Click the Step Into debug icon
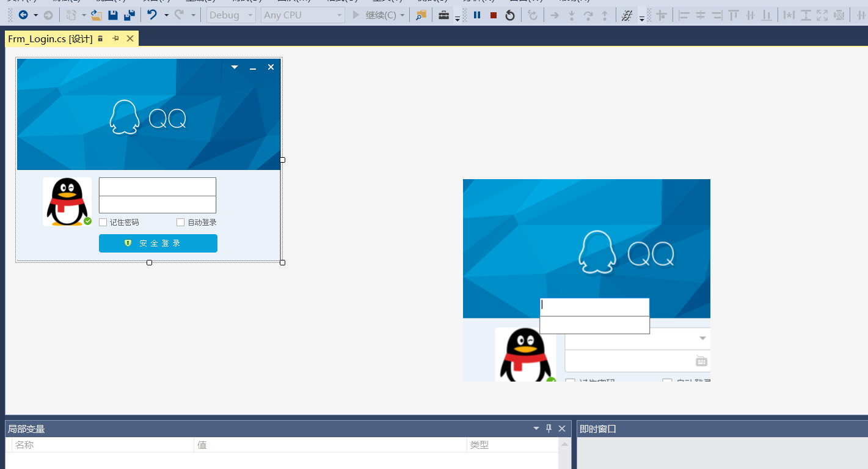Image resolution: width=868 pixels, height=469 pixels. click(571, 15)
